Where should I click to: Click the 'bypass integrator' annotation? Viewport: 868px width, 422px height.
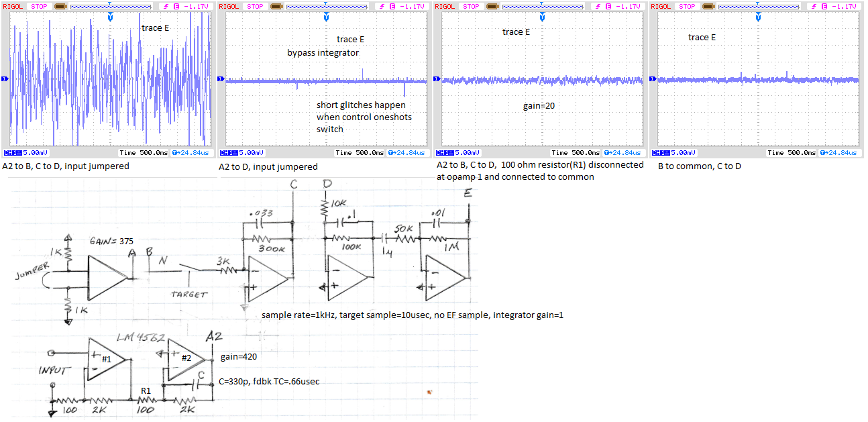click(323, 53)
